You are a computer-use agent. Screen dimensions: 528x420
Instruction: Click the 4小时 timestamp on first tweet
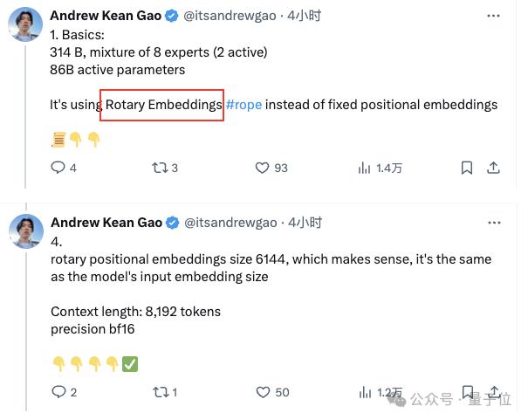click(x=305, y=15)
